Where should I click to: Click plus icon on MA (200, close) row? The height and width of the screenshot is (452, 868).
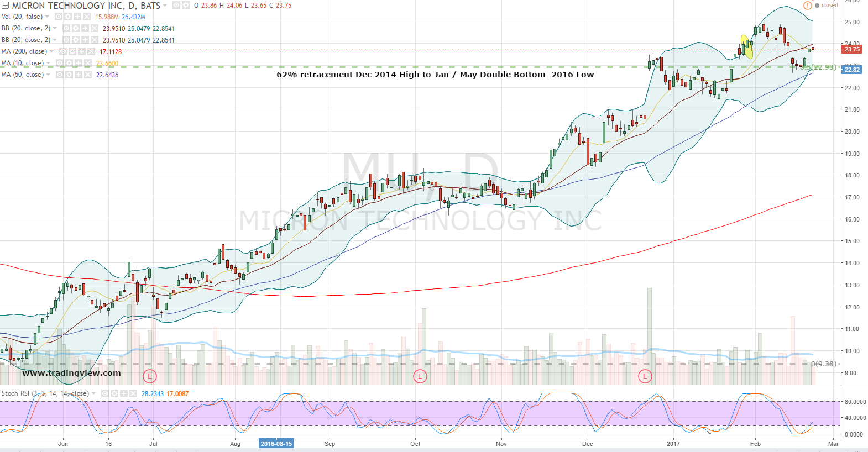tap(82, 51)
